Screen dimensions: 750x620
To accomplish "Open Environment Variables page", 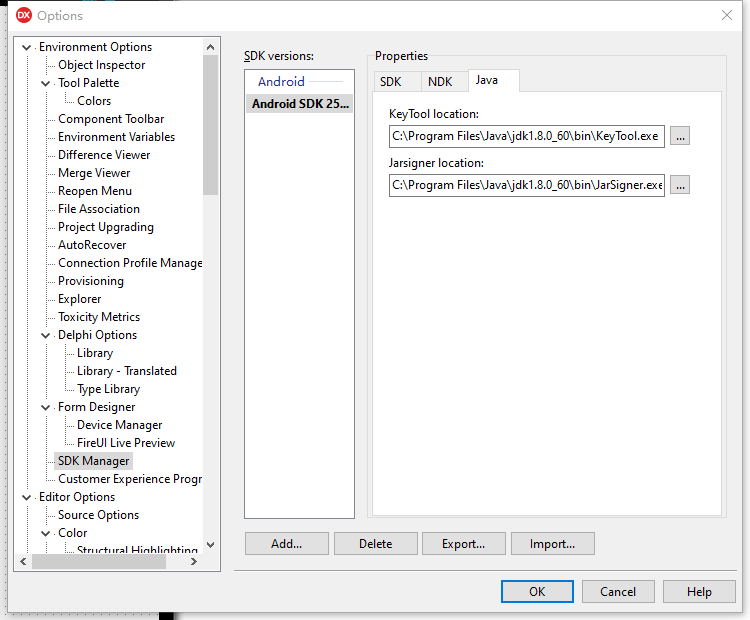I will 116,137.
